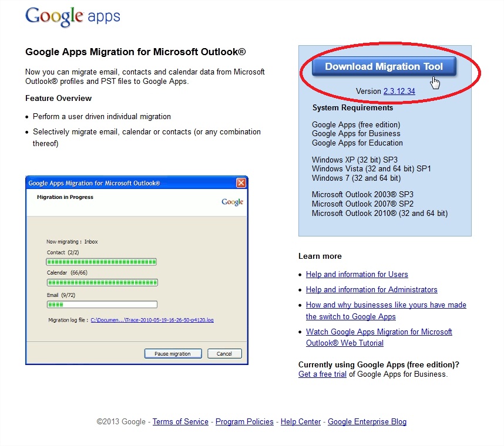This screenshot has width=504, height=446.
Task: Click 'Windows XP (32 bit) SP3' text
Action: (x=355, y=160)
